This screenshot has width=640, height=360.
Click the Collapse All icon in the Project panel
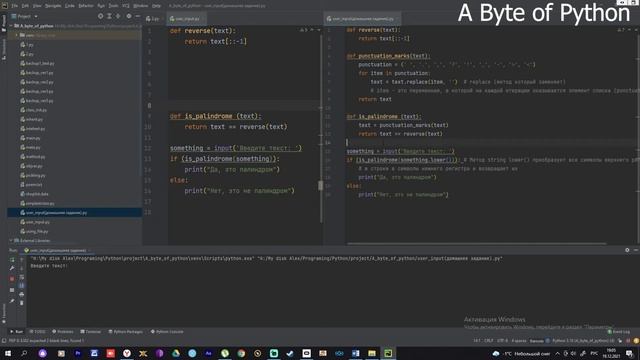click(118, 16)
